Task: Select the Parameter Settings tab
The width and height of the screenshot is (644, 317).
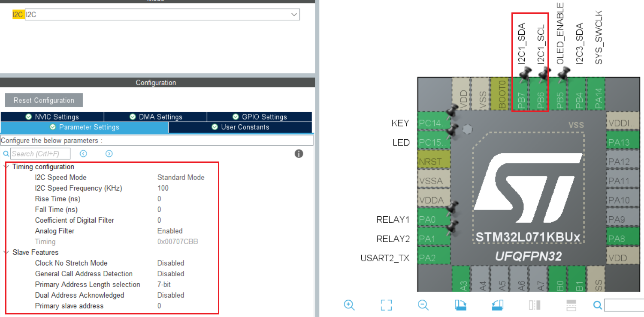Action: tap(85, 127)
